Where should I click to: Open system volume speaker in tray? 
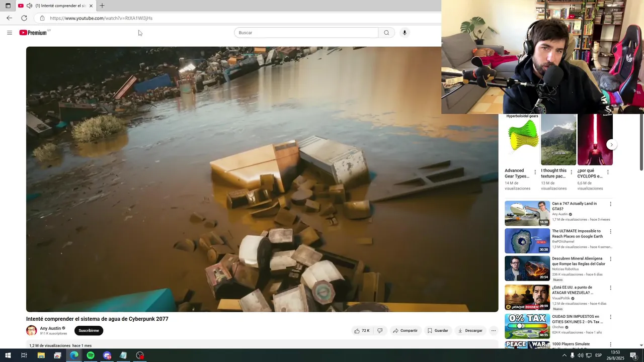(581, 355)
